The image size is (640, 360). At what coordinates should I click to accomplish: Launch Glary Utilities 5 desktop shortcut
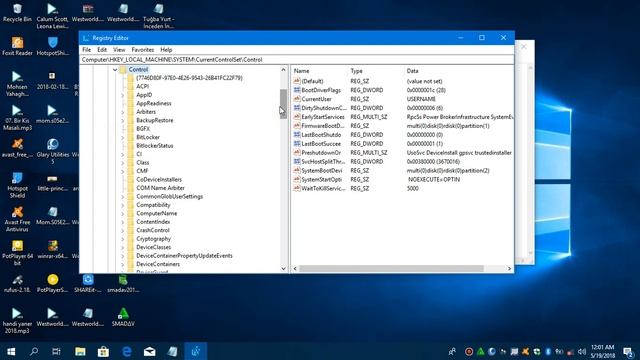pyautogui.click(x=53, y=151)
